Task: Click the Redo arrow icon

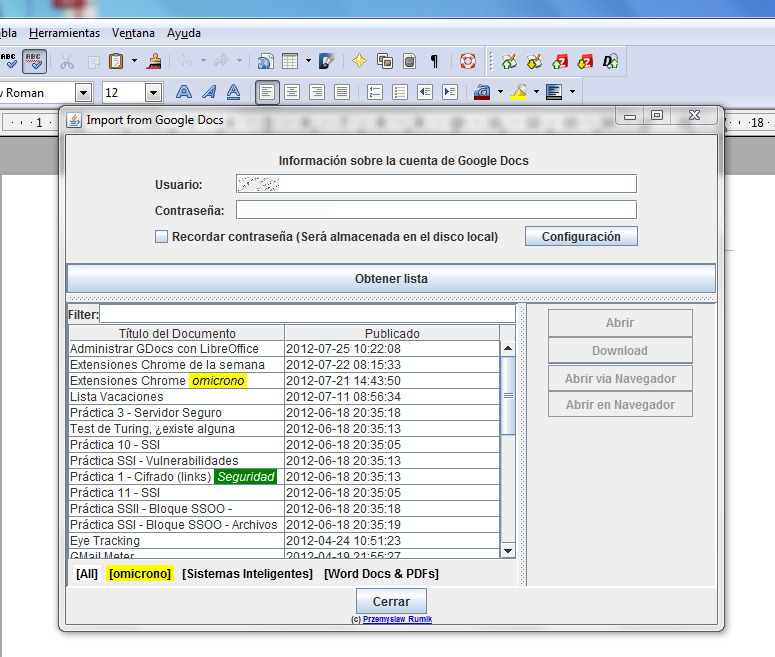Action: 221,61
